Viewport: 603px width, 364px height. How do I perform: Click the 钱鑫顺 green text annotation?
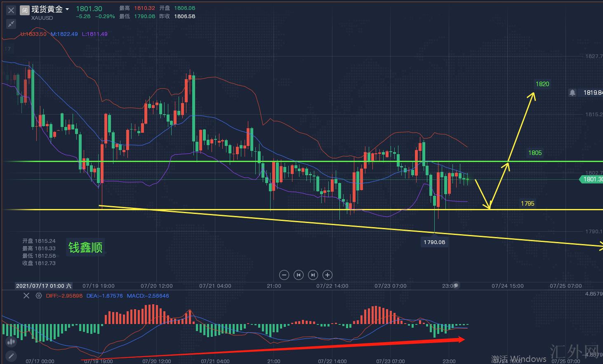[x=85, y=247]
